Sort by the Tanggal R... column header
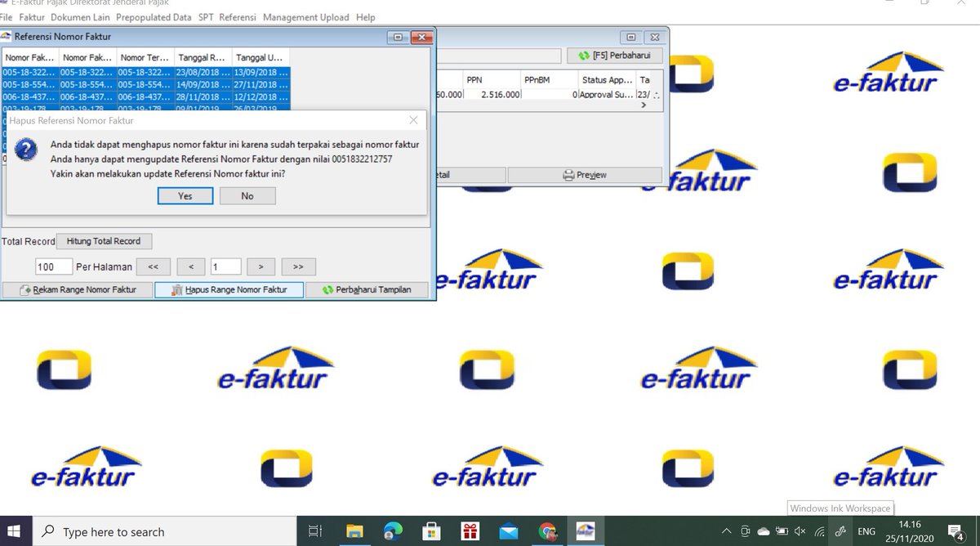 coord(203,58)
